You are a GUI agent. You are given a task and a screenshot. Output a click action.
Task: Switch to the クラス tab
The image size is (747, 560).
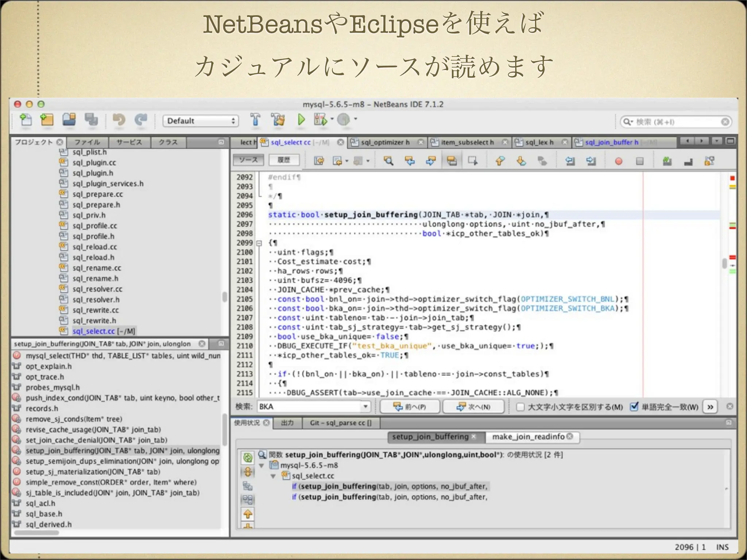tap(168, 142)
